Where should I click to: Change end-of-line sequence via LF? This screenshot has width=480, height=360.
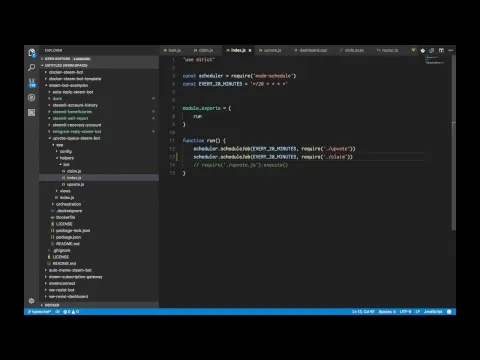tap(417, 312)
